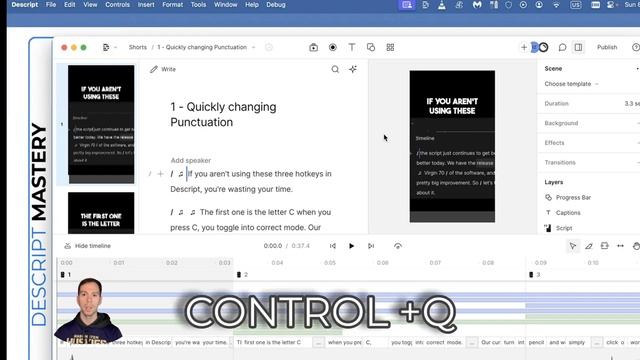The height and width of the screenshot is (360, 640).
Task: Select the Text tool icon
Action: click(352, 47)
